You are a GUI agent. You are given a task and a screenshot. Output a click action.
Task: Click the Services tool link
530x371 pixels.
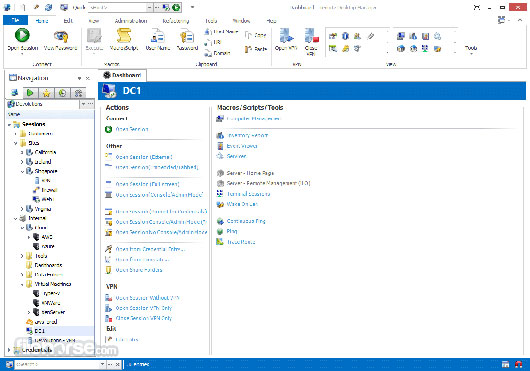237,156
